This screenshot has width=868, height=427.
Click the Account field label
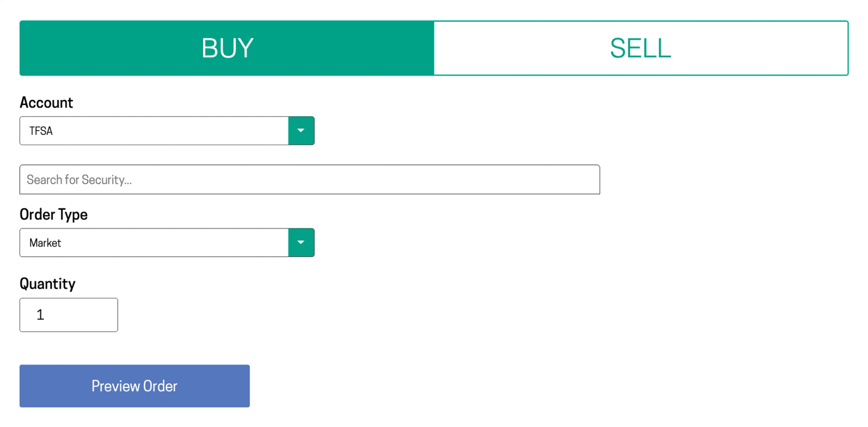(x=46, y=102)
